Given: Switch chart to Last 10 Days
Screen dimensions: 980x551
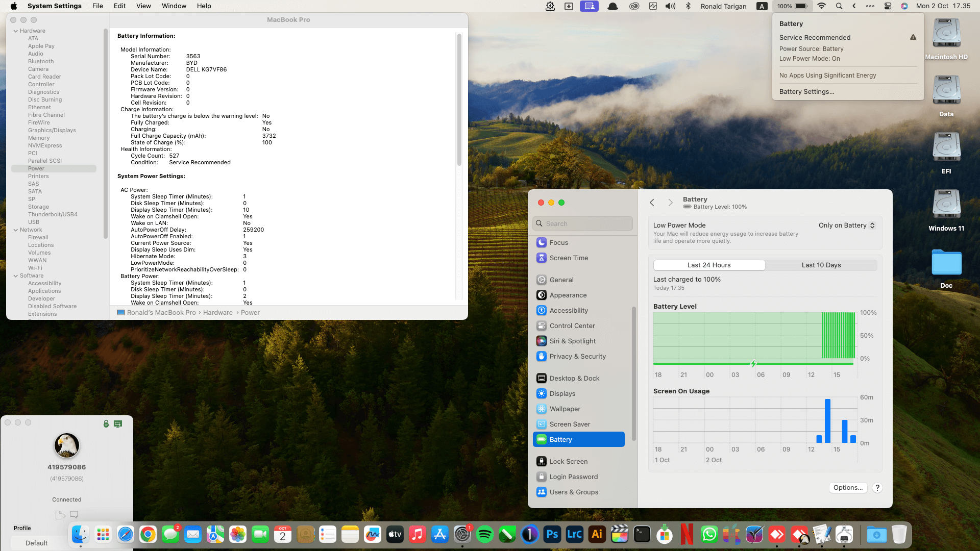Looking at the screenshot, I should [821, 265].
